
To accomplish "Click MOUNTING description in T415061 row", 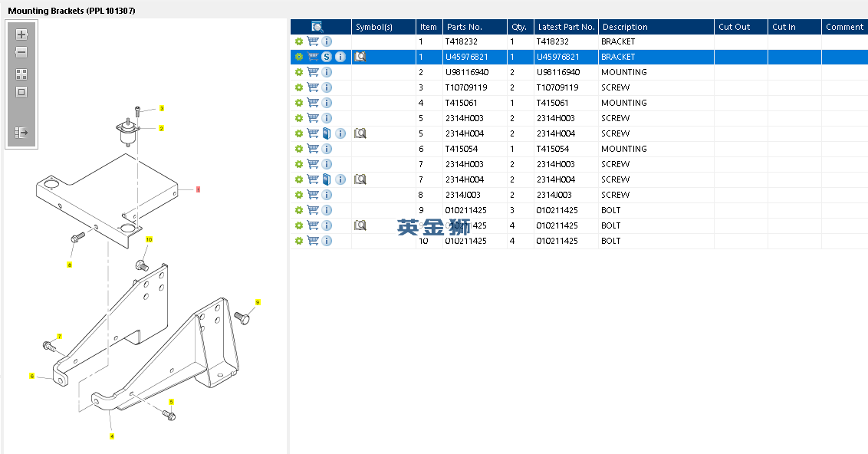I will (x=624, y=103).
